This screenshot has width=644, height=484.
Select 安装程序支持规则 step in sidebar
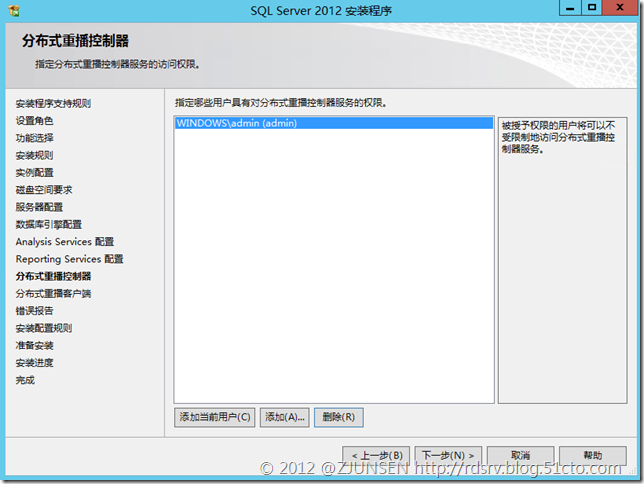(x=53, y=104)
